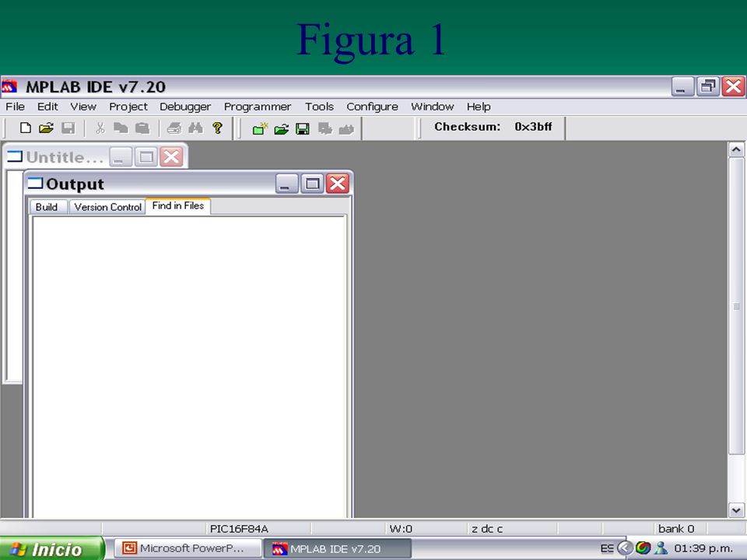Click the scroll down arrow of workspace

coord(736,510)
